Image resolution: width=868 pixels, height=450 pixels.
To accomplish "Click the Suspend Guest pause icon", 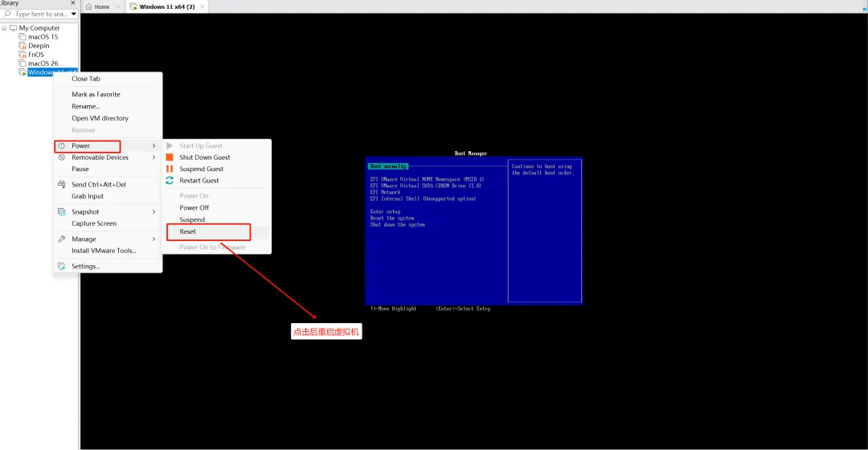I will [170, 169].
